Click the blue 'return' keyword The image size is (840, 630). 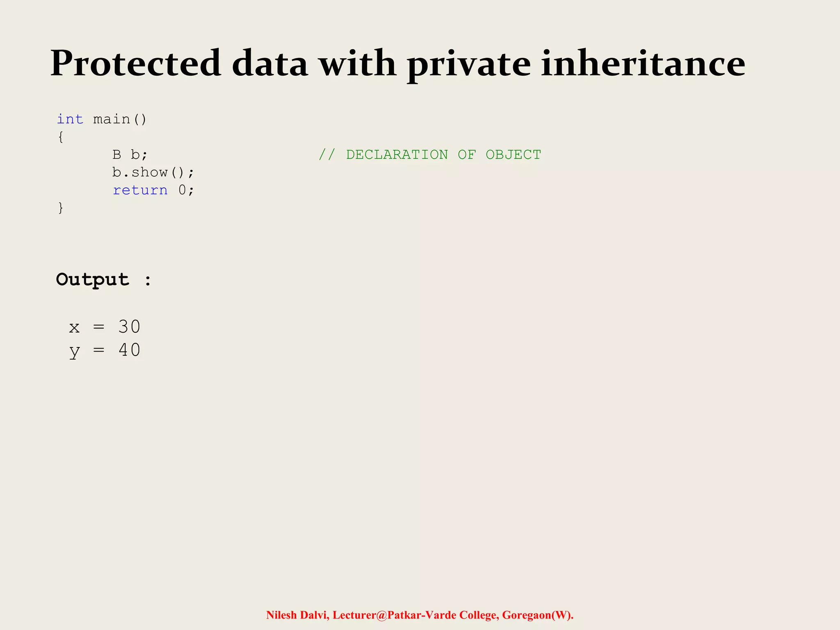[x=140, y=190]
